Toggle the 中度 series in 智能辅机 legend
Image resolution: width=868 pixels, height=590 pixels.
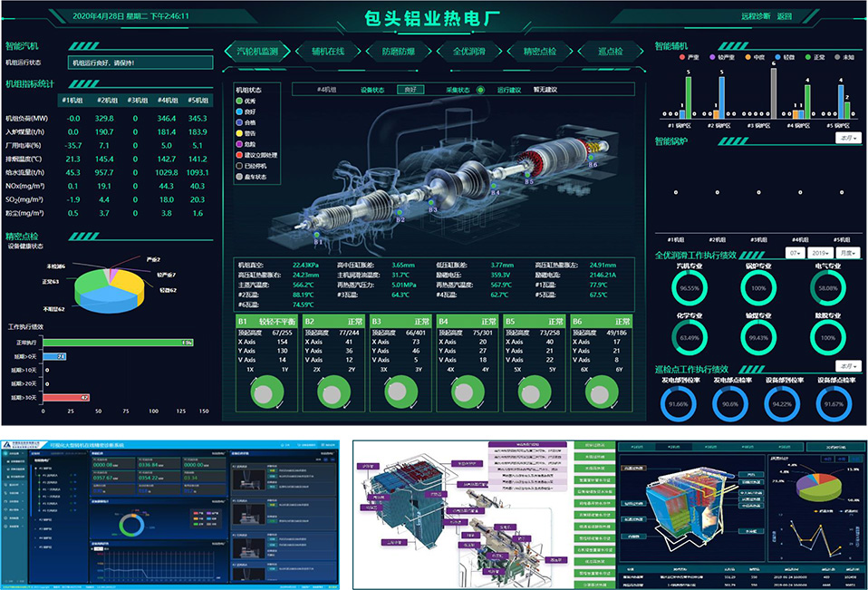755,57
